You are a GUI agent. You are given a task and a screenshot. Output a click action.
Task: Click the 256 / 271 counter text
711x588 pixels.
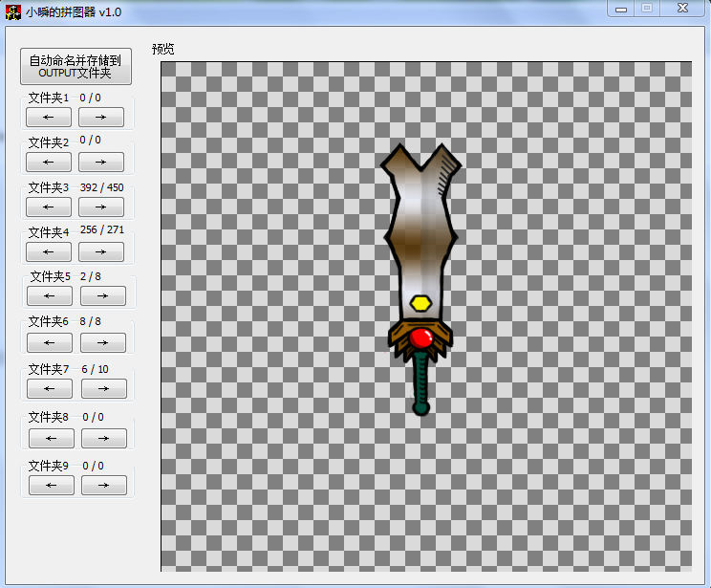pyautogui.click(x=102, y=229)
